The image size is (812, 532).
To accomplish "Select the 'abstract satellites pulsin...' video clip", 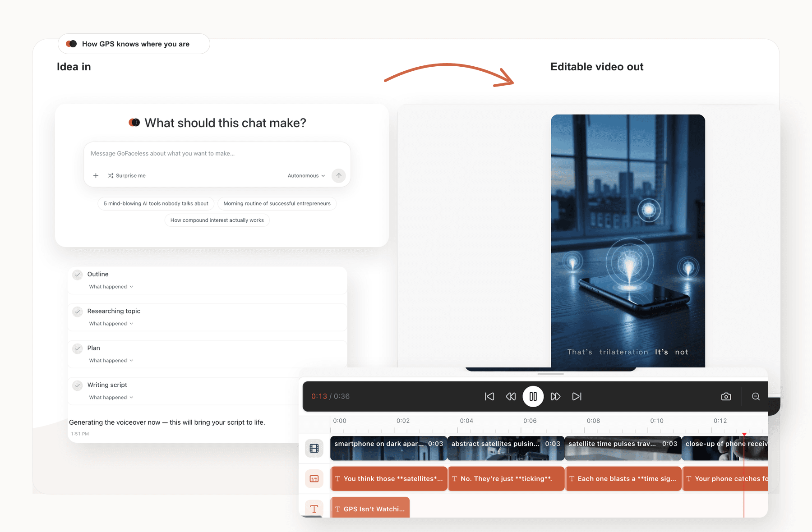I will (506, 448).
